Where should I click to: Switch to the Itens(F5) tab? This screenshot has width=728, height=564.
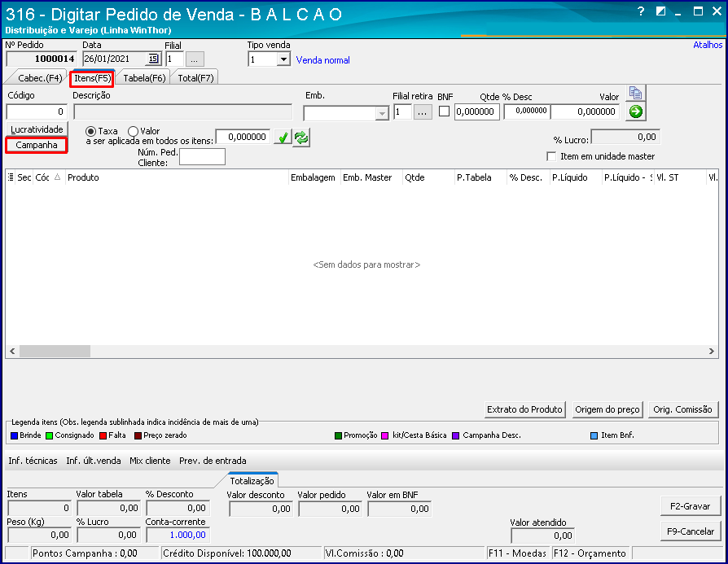pos(92,78)
